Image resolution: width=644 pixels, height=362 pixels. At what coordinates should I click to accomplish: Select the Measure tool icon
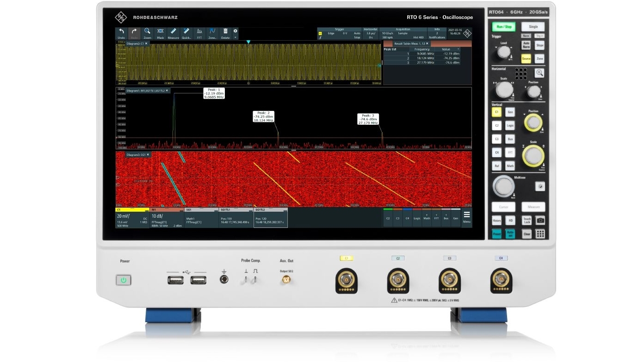173,33
